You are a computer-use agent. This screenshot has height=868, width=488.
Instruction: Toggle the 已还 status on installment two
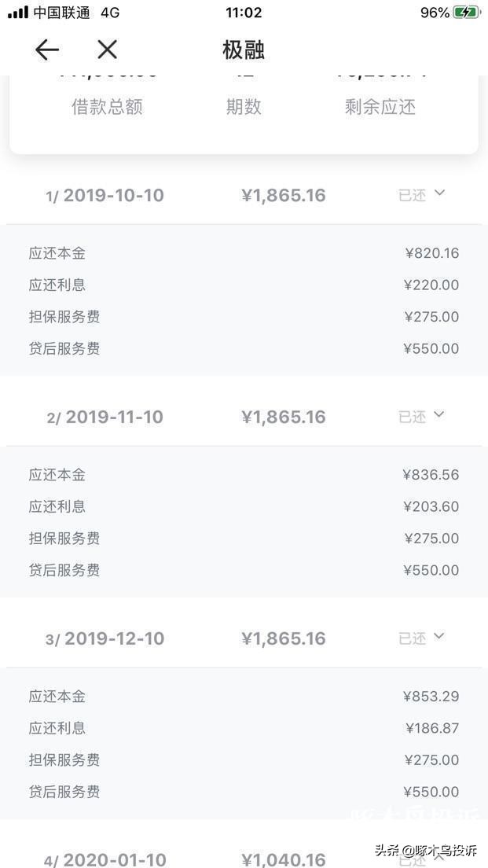[413, 417]
